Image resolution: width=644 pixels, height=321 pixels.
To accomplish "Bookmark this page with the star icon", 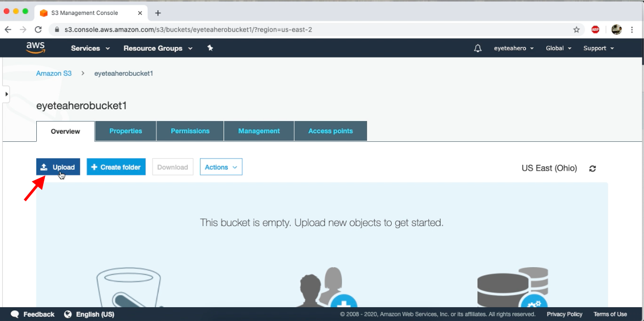I will [x=576, y=30].
